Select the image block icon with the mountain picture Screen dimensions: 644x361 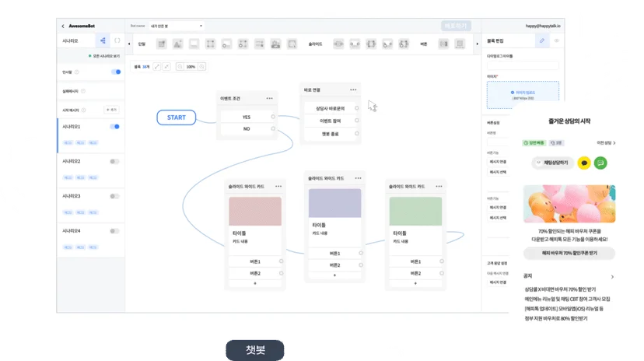(x=177, y=44)
